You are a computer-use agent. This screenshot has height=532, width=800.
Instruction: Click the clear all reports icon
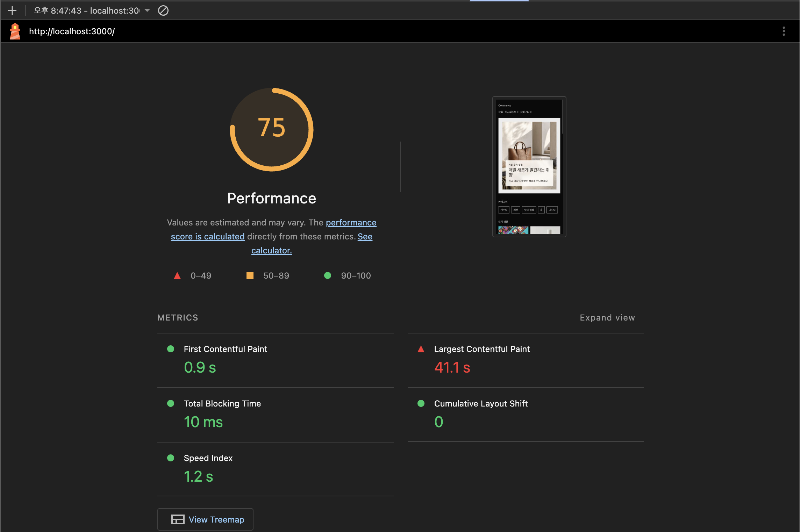[x=163, y=10]
